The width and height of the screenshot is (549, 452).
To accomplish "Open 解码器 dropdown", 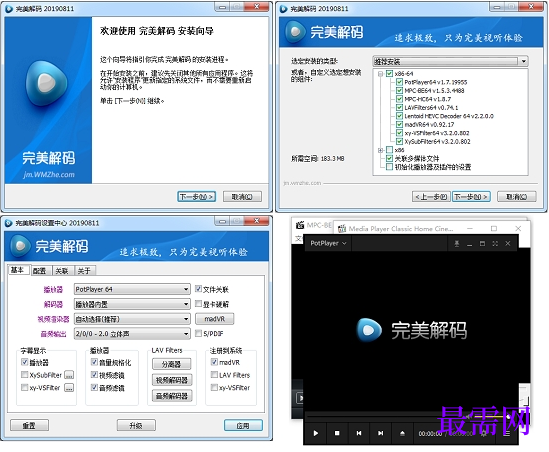I will coord(132,304).
